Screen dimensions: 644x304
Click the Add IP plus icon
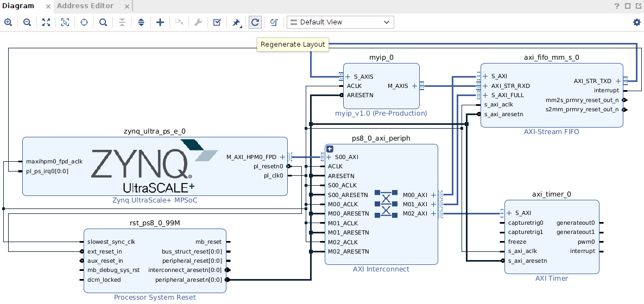[160, 22]
